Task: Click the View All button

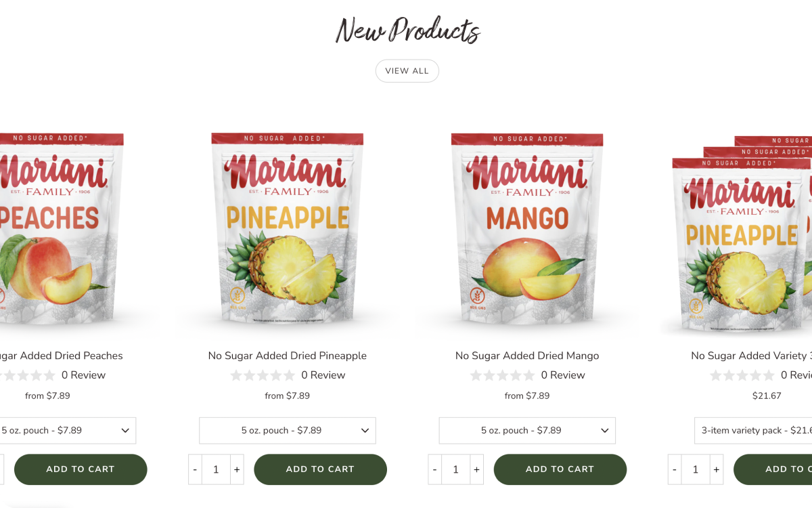Action: 407,70
